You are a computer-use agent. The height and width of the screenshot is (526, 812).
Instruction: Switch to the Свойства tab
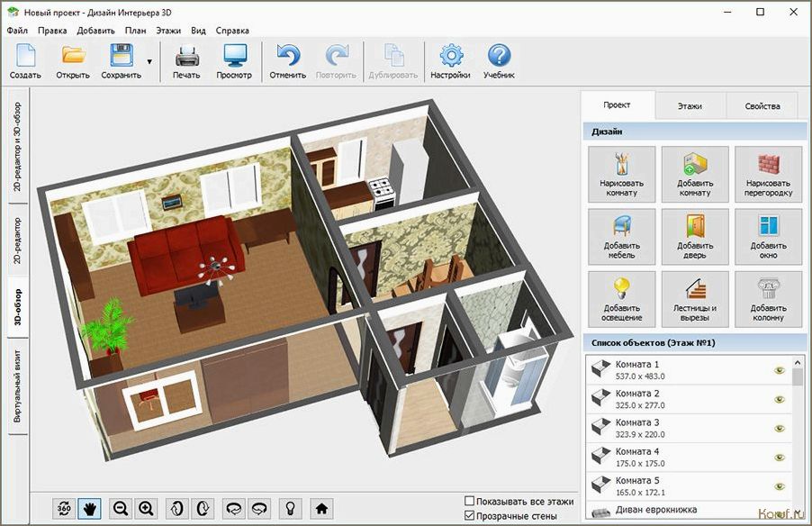tap(762, 105)
